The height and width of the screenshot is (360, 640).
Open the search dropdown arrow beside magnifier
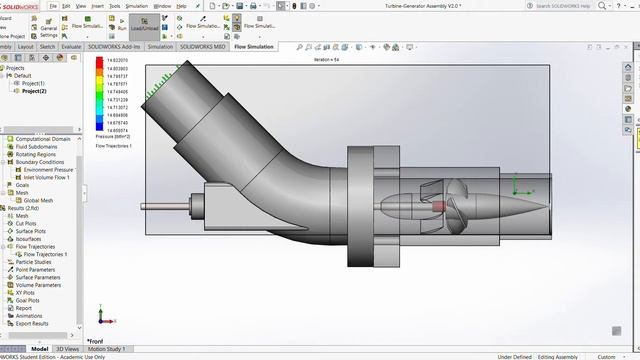[x=610, y=6]
